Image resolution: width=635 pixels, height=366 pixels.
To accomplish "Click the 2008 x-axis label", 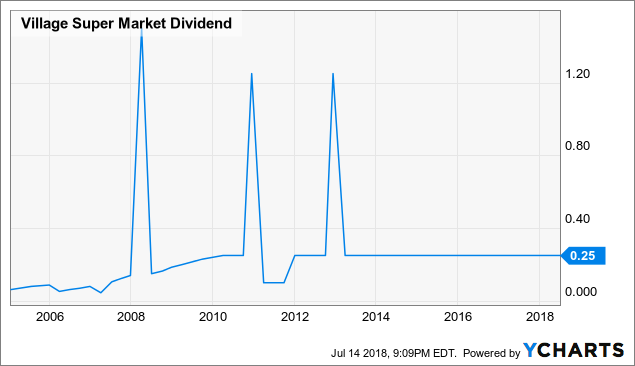I will (131, 317).
